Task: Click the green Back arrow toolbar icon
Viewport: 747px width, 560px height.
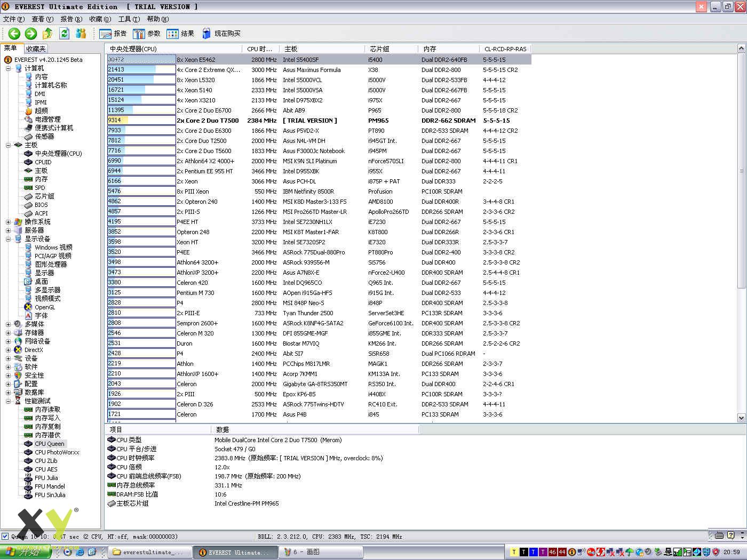Action: (14, 34)
